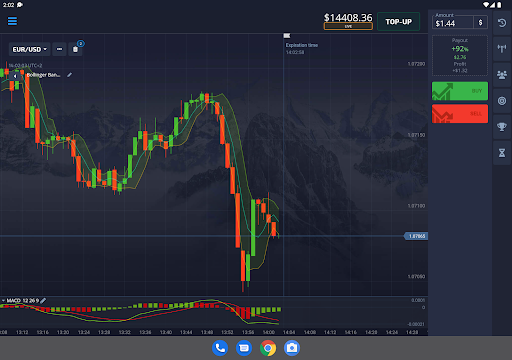Open the hourglass pending trades icon

pyautogui.click(x=502, y=153)
